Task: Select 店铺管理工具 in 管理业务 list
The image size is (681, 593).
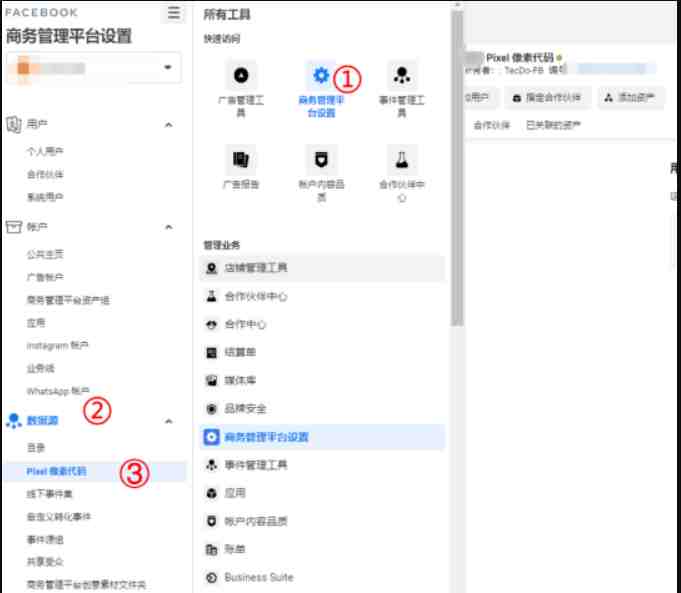Action: (x=322, y=268)
